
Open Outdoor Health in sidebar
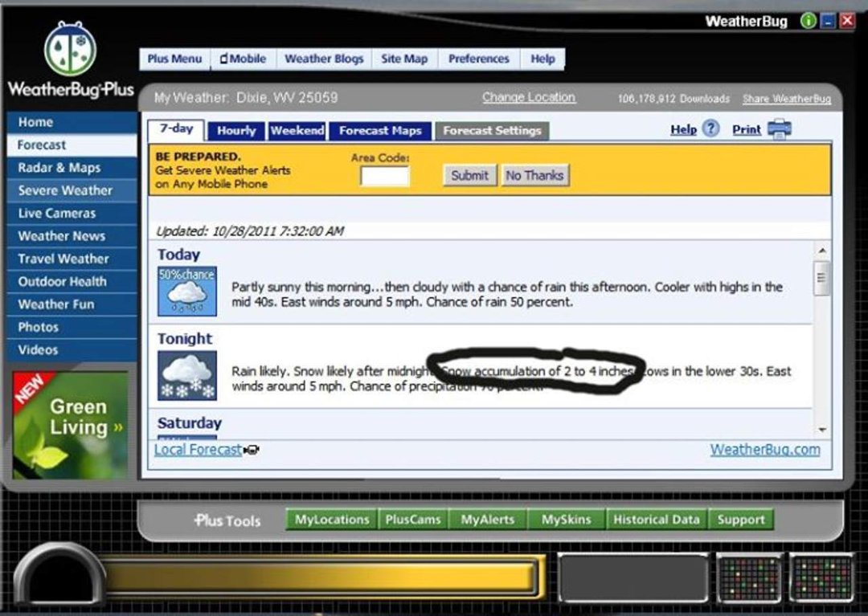pos(72,281)
